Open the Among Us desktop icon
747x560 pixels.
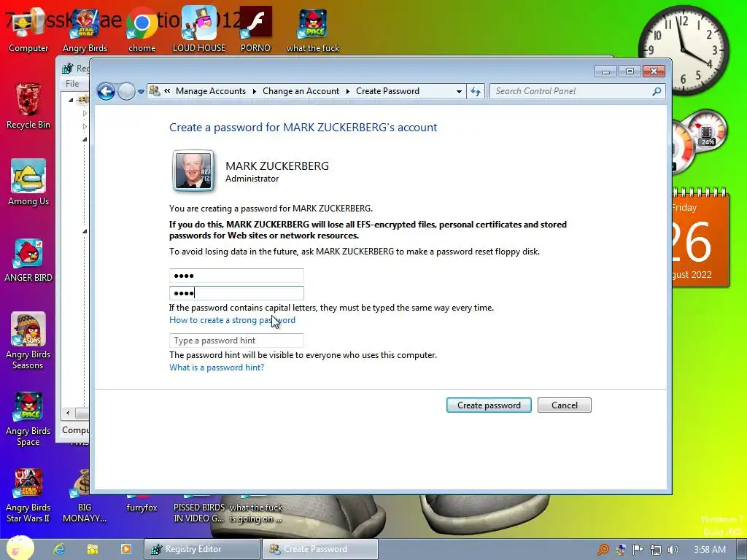coord(28,182)
